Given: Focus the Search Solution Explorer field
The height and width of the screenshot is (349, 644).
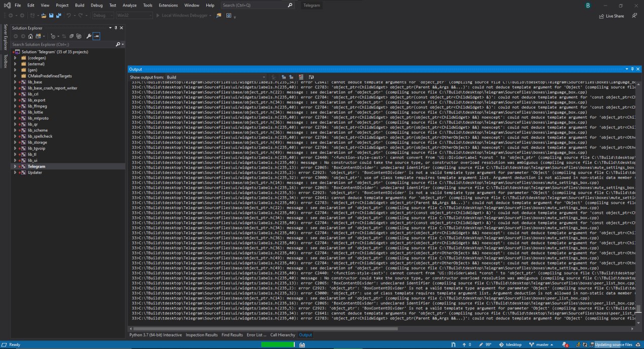Looking at the screenshot, I should click(63, 44).
